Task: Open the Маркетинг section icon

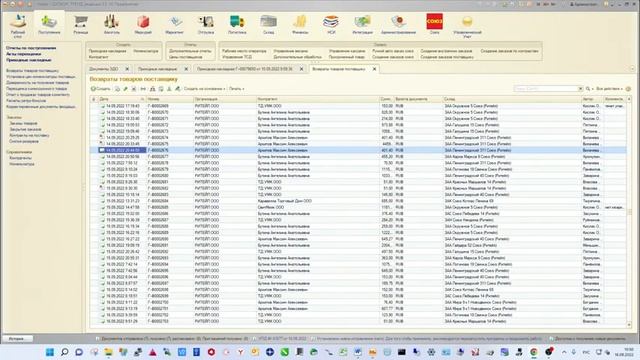Action: (174, 24)
